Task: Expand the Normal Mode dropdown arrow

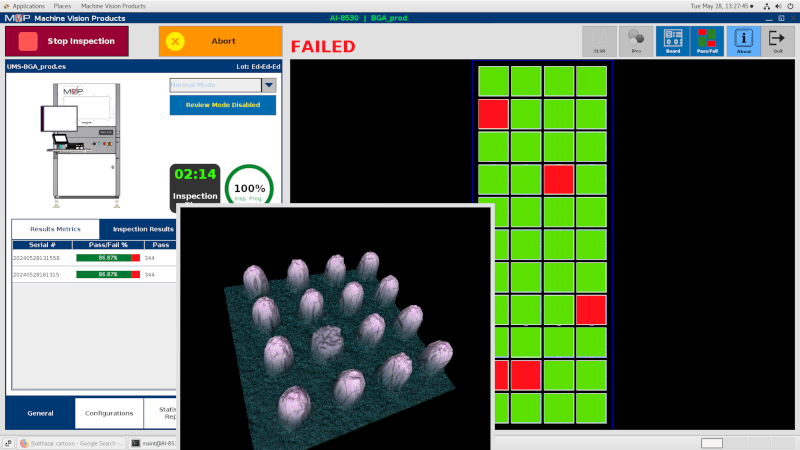Action: pyautogui.click(x=269, y=85)
